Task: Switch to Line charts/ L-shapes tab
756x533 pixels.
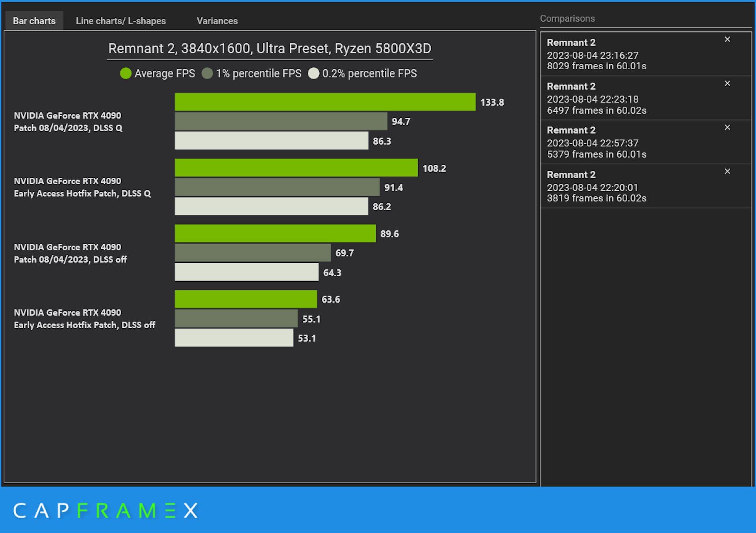Action: (x=120, y=21)
